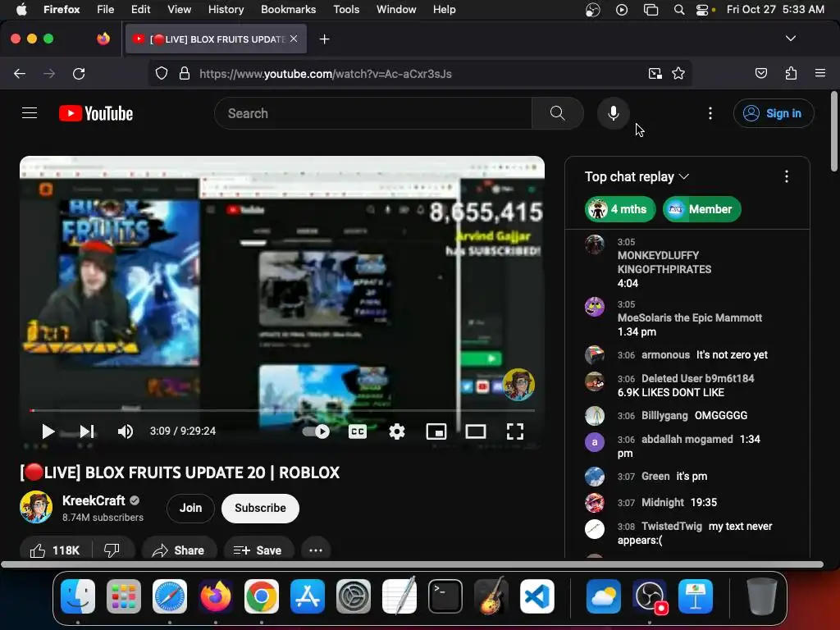Skip to the next video
This screenshot has height=630, width=840.
click(x=87, y=431)
